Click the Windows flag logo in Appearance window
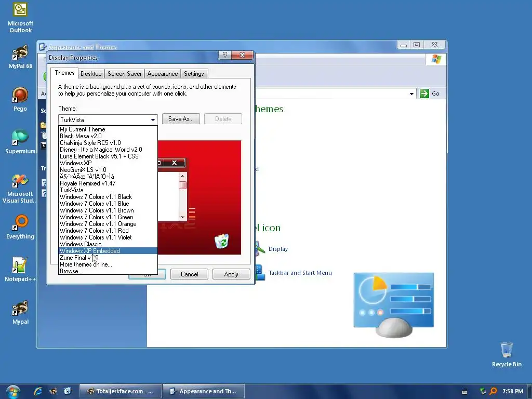 pos(436,59)
